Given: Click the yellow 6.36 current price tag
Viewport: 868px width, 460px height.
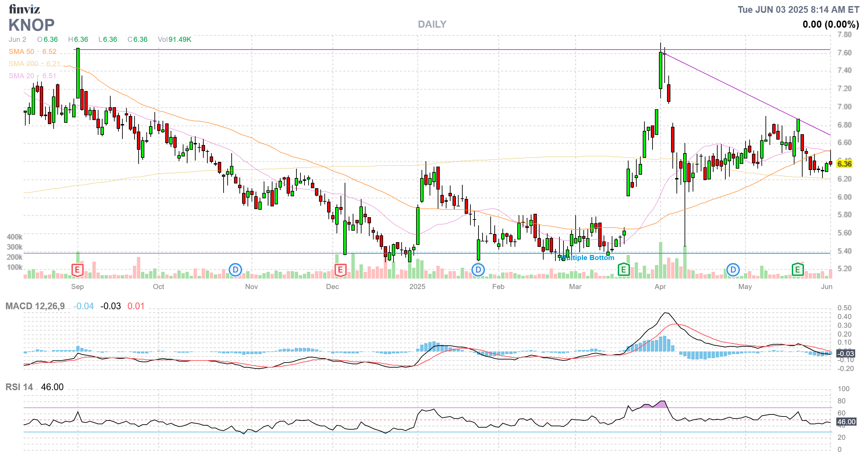Looking at the screenshot, I should (844, 164).
